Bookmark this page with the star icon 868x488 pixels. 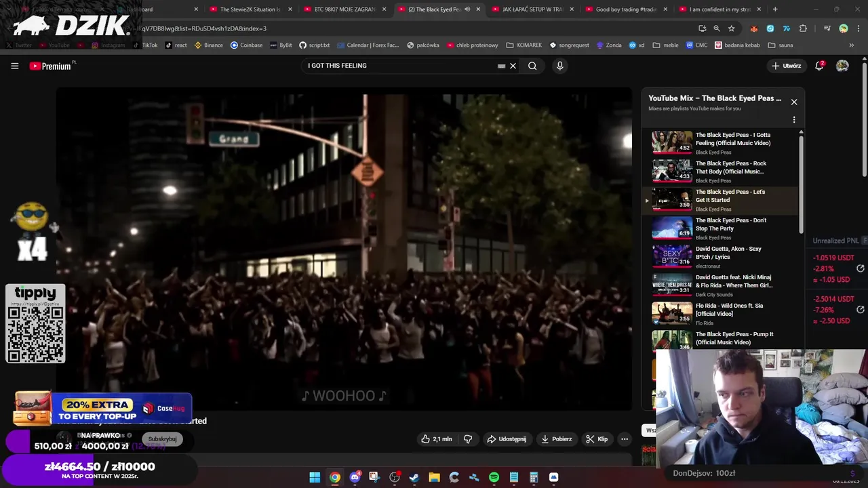point(731,28)
